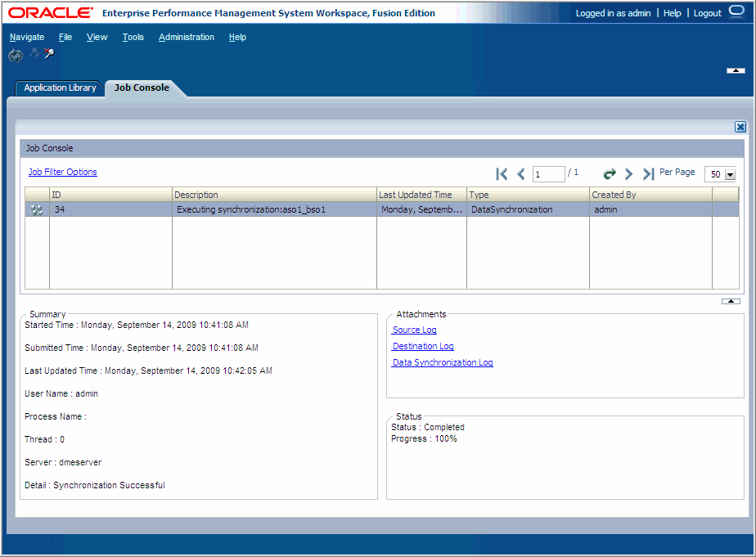756x557 pixels.
Task: Go to next job page
Action: click(x=628, y=173)
